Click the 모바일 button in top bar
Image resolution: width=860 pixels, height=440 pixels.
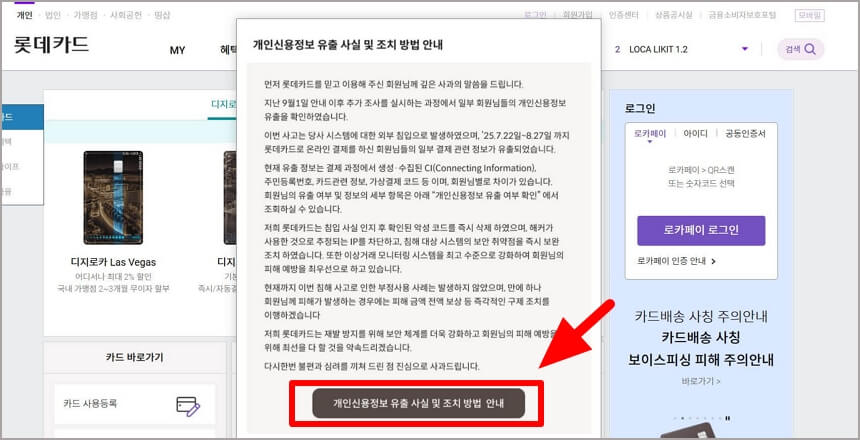click(810, 15)
